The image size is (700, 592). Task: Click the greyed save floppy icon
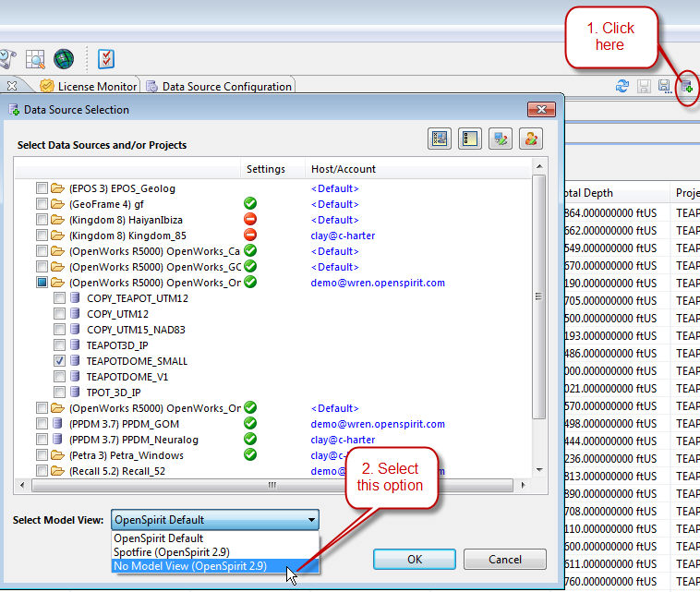(x=644, y=86)
